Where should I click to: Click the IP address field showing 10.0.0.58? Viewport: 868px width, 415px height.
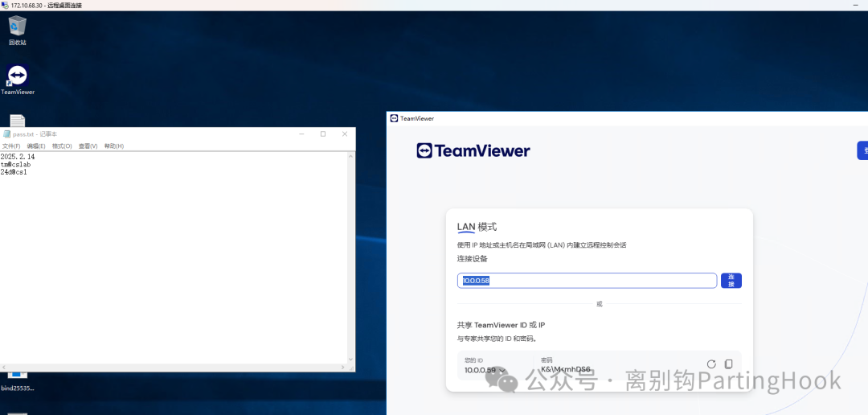(x=587, y=281)
